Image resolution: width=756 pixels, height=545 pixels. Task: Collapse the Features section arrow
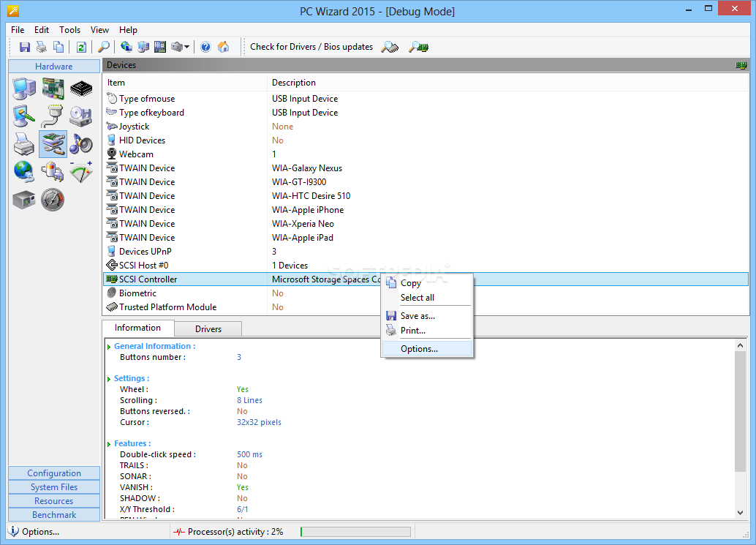pyautogui.click(x=109, y=444)
